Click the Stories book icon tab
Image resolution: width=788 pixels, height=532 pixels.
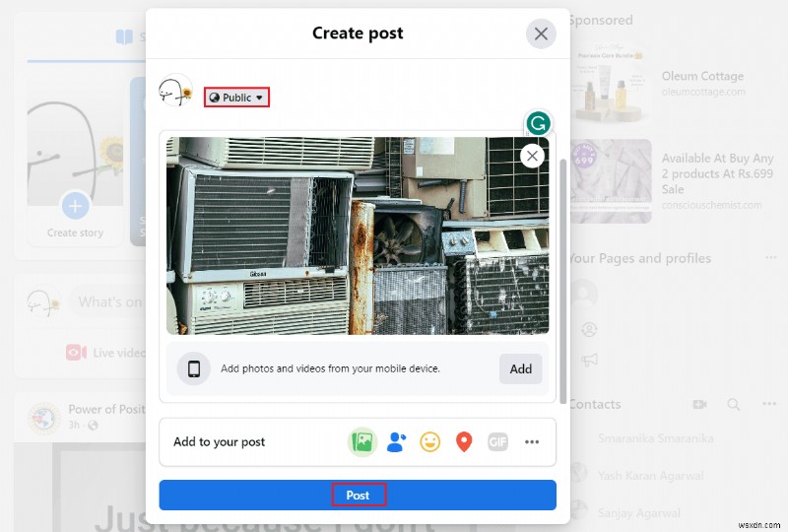point(124,36)
